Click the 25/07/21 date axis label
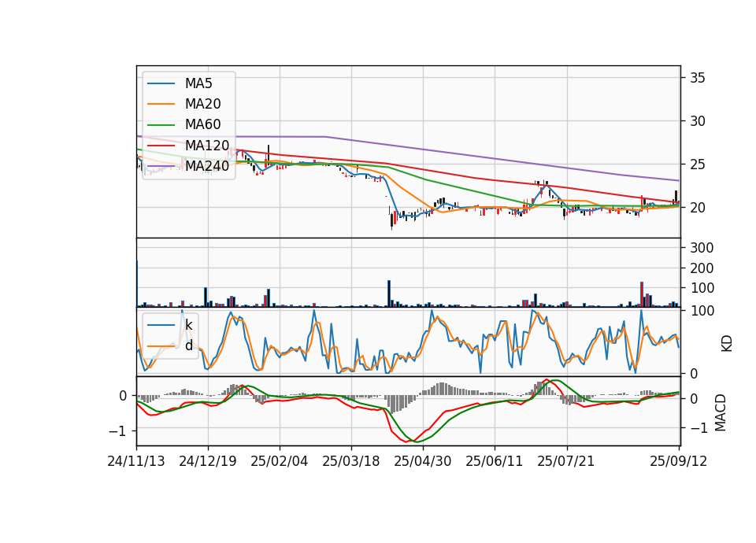Viewport: 756px width, 543px height. tap(566, 461)
